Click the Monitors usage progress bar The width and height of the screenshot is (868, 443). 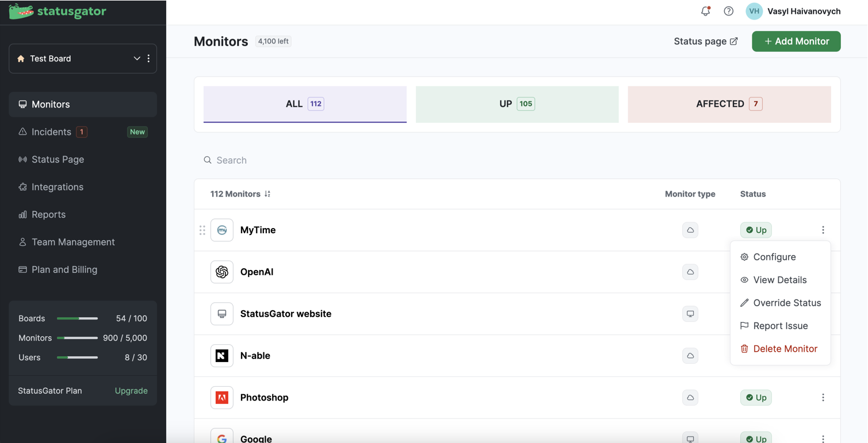[77, 338]
